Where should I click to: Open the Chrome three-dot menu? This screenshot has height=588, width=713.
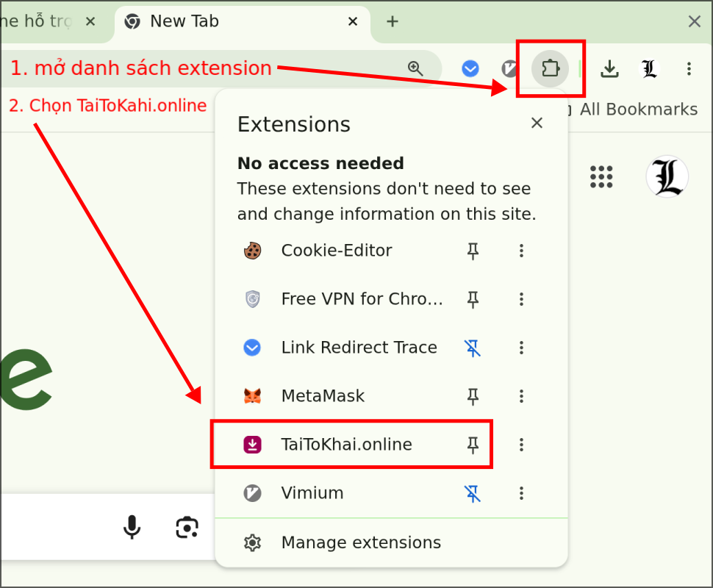point(689,68)
